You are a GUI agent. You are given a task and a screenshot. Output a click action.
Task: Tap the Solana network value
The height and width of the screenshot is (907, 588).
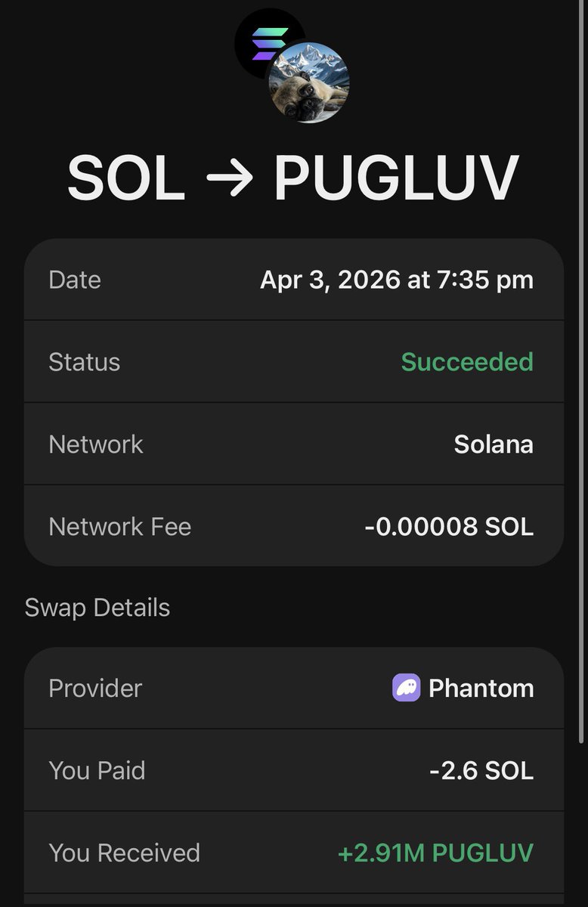(x=494, y=444)
